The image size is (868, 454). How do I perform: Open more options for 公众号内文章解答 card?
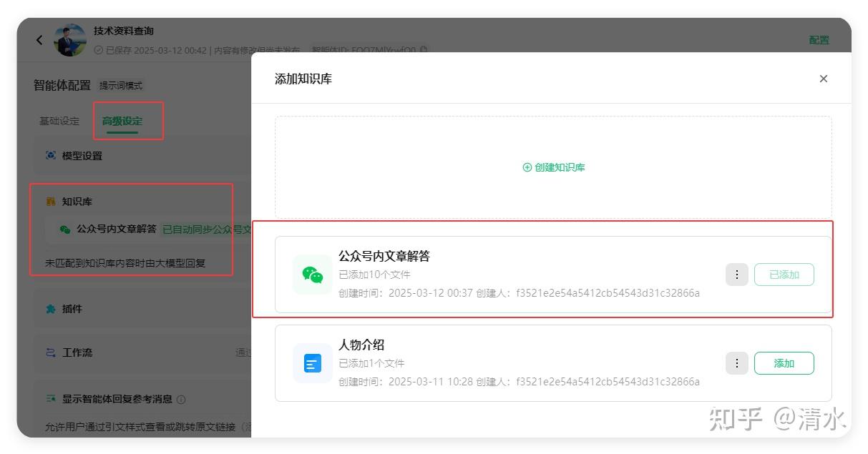(x=737, y=275)
